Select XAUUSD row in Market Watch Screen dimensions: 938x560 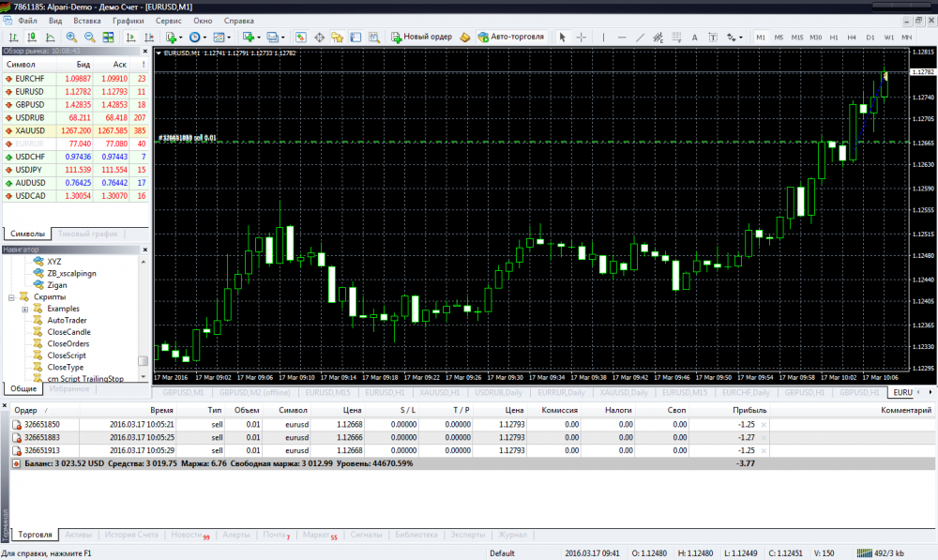pyautogui.click(x=75, y=130)
